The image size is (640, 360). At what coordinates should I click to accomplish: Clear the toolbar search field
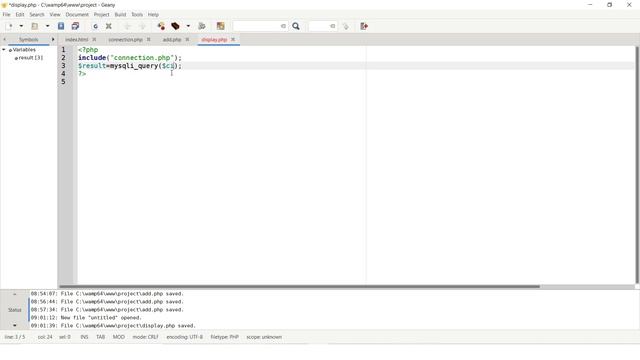(x=283, y=26)
